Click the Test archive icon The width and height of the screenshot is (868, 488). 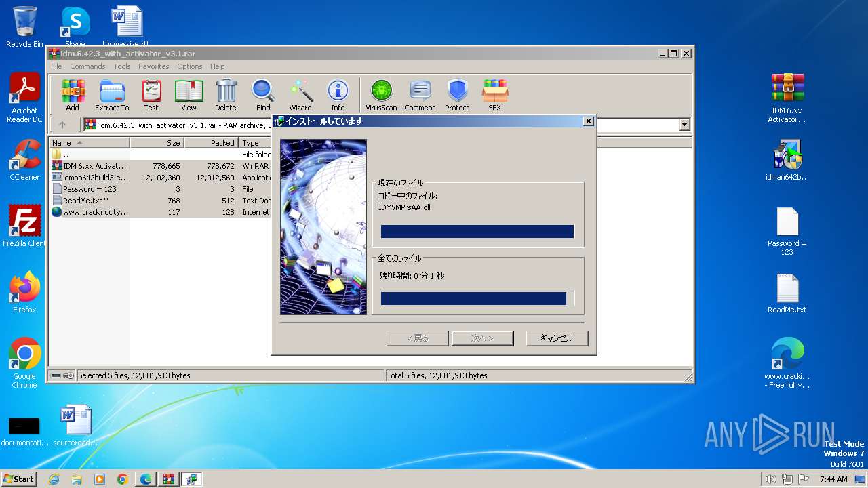coord(151,95)
